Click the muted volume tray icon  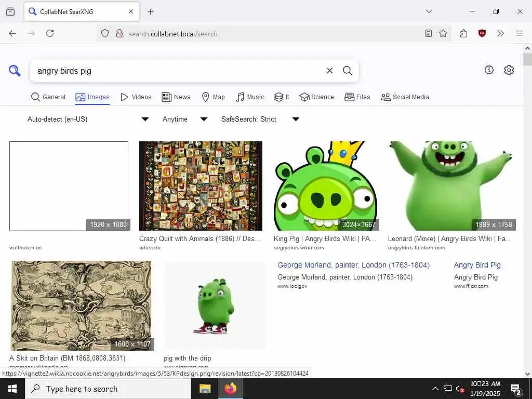(x=460, y=389)
